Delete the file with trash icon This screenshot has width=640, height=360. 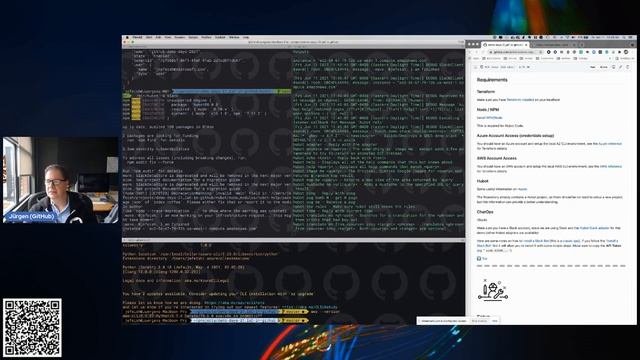pos(628,67)
